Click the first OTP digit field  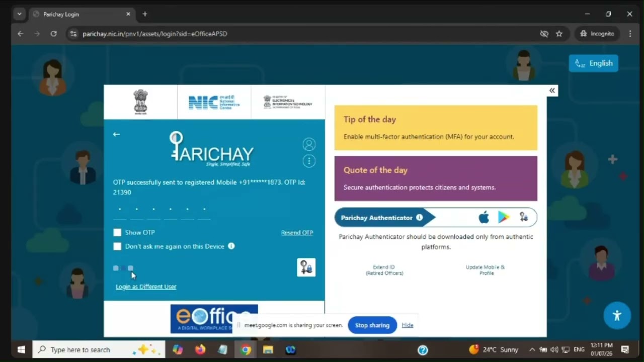(120, 211)
